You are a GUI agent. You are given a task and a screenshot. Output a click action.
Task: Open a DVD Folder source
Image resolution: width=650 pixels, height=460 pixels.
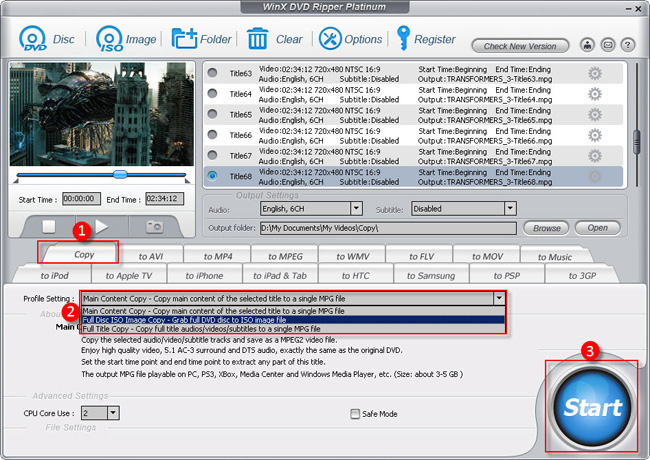coord(184,39)
